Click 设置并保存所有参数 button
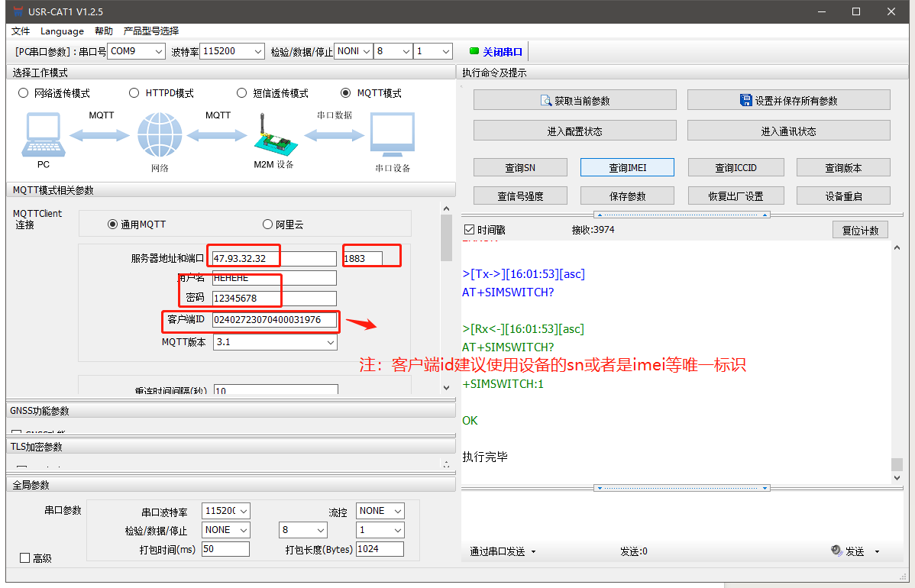 788,100
